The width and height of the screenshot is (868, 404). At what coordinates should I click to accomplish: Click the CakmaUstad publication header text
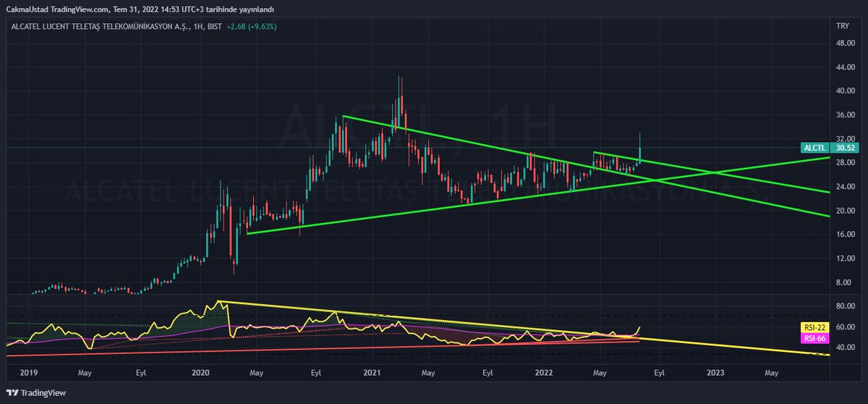click(140, 9)
